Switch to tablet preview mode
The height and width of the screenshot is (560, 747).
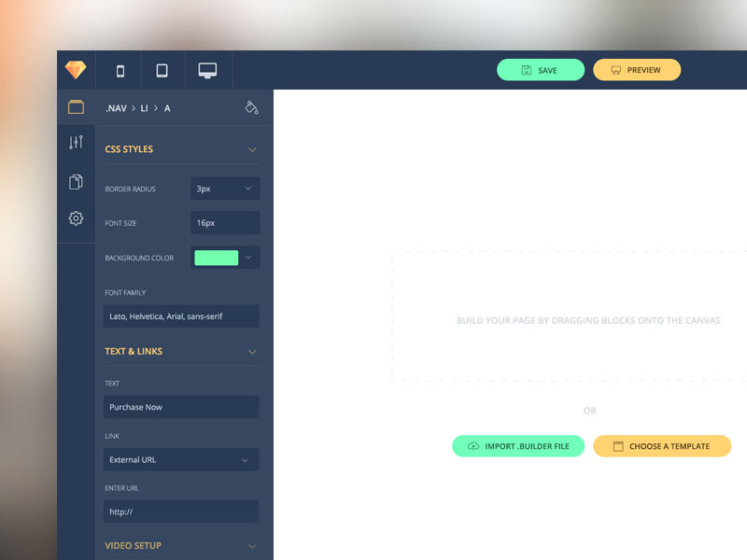click(162, 69)
